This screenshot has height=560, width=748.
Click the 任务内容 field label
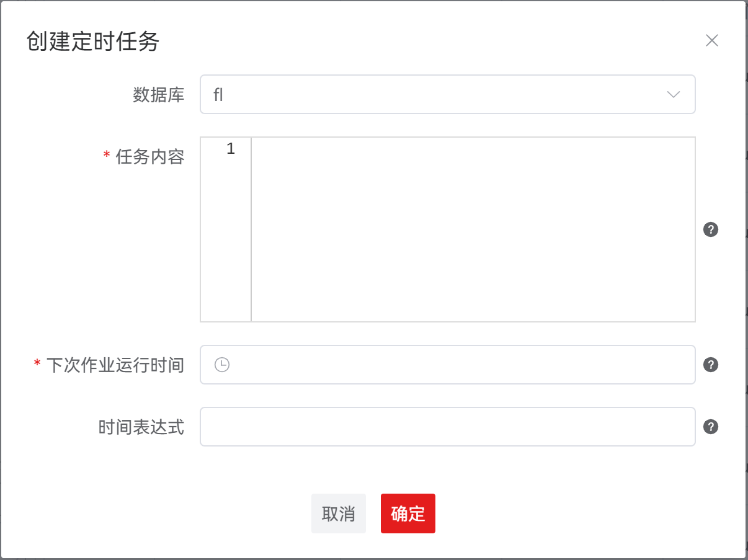pyautogui.click(x=150, y=157)
